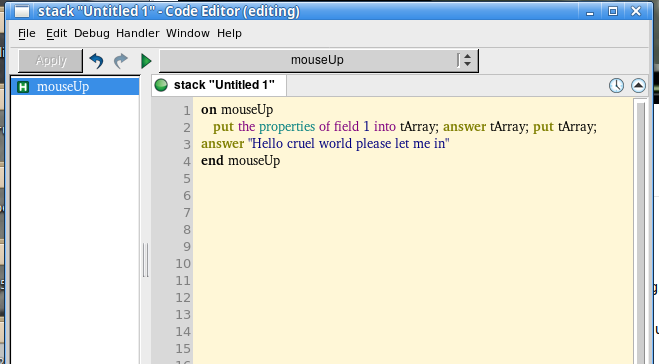Run the script with green play icon
659x364 pixels.
(x=146, y=61)
